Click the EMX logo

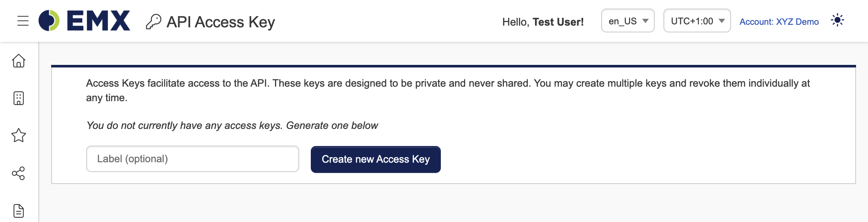pos(84,20)
